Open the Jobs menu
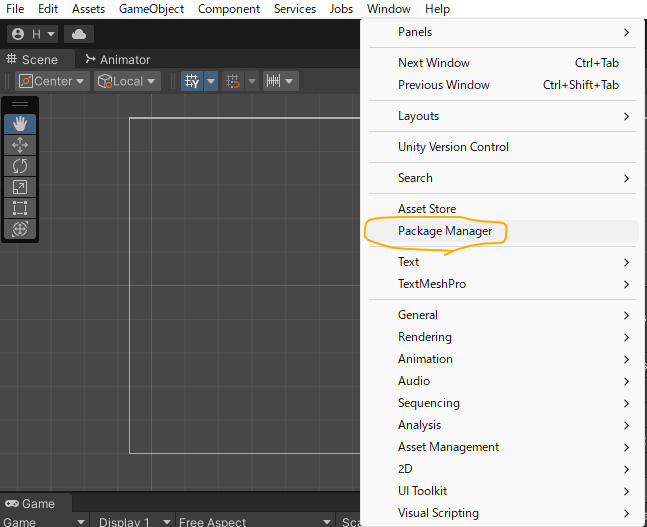This screenshot has width=647, height=527. 341,9
